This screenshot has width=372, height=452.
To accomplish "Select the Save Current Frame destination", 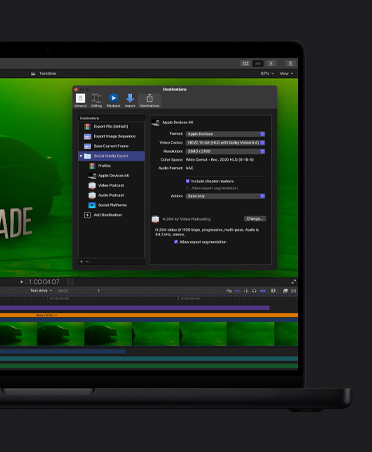I will (x=111, y=146).
